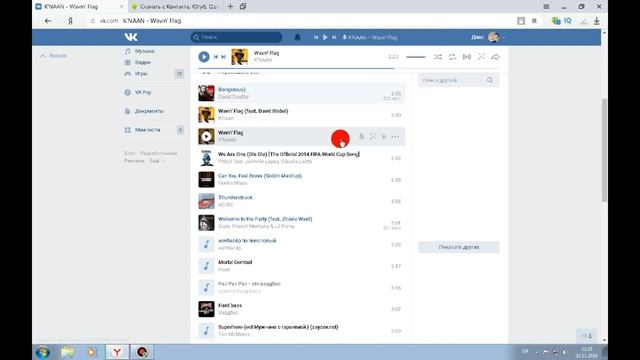Click the wand icon on the Wavin' Flag row
The image size is (640, 360).
[373, 137]
